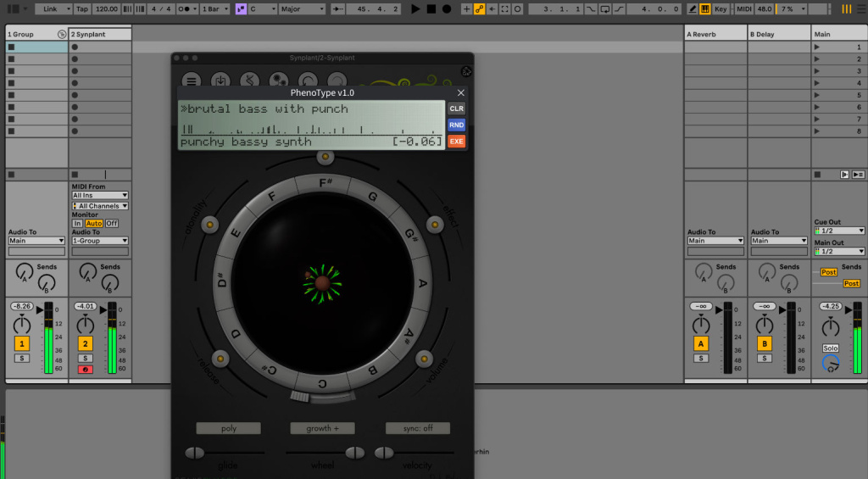Set Monitor to Off on Synplant track
The height and width of the screenshot is (479, 868).
(x=112, y=223)
